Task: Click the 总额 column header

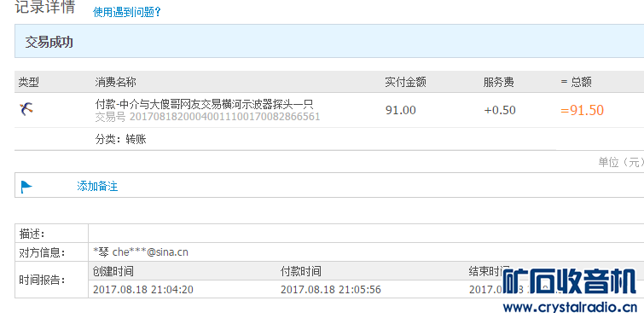Action: [577, 82]
